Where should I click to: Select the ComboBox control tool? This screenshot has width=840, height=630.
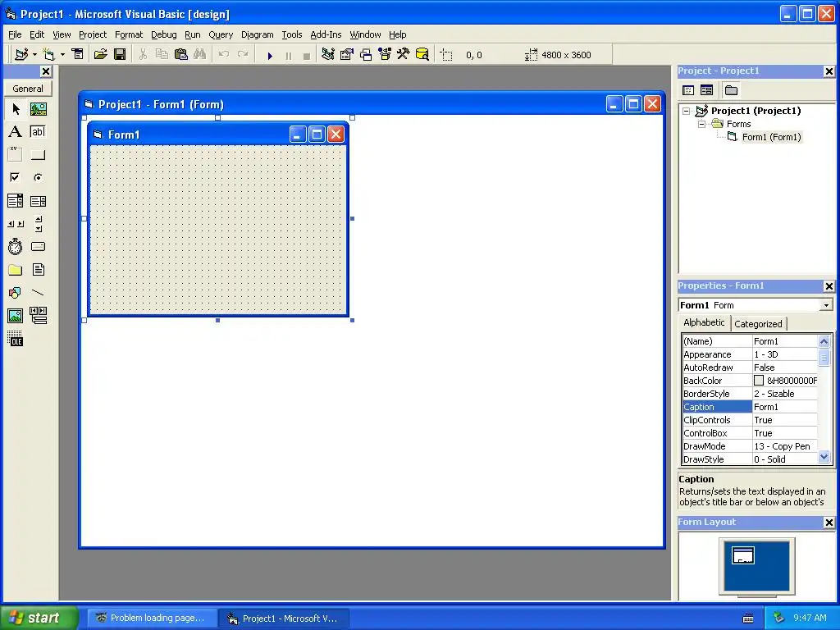coord(16,201)
